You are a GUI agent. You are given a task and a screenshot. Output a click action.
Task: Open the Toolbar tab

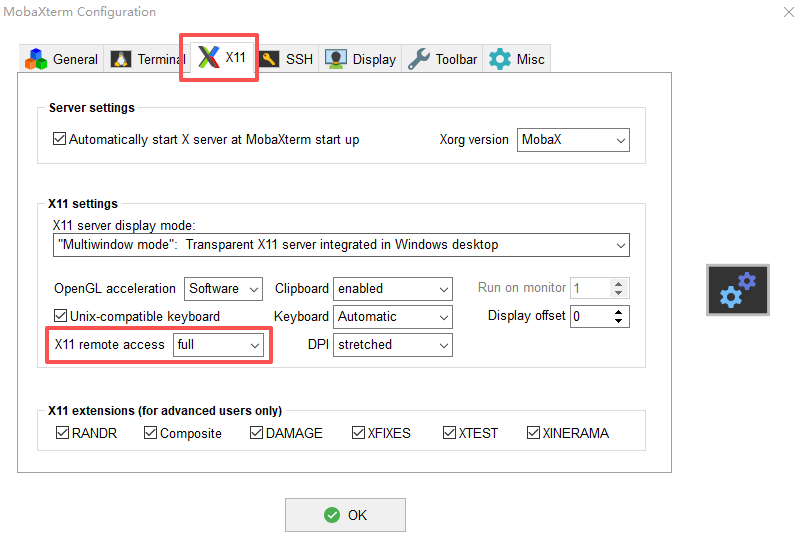coord(442,59)
